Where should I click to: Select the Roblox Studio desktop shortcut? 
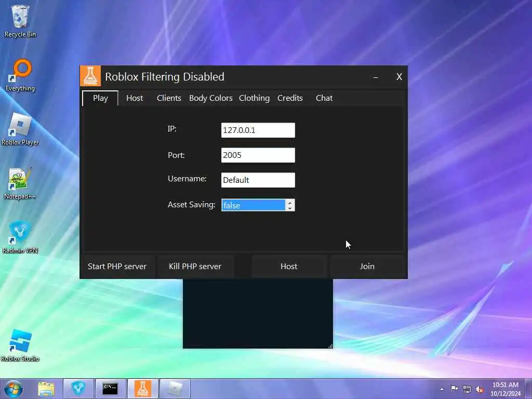point(20,345)
